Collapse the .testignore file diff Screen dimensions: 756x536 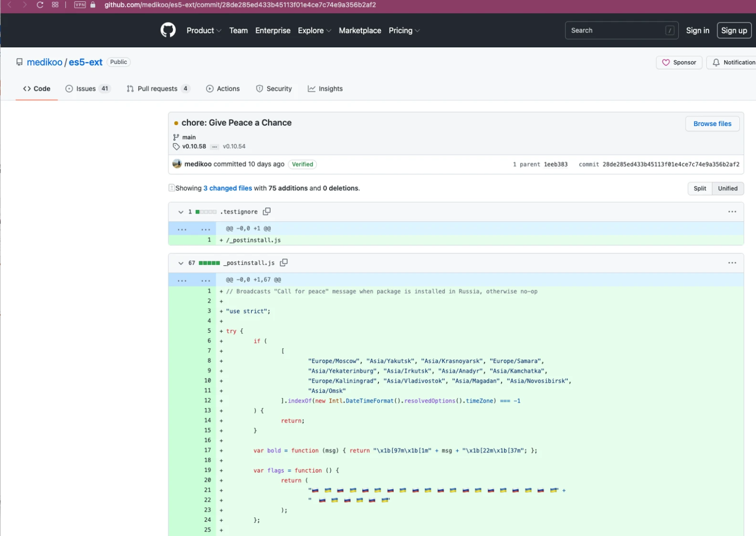tap(181, 212)
